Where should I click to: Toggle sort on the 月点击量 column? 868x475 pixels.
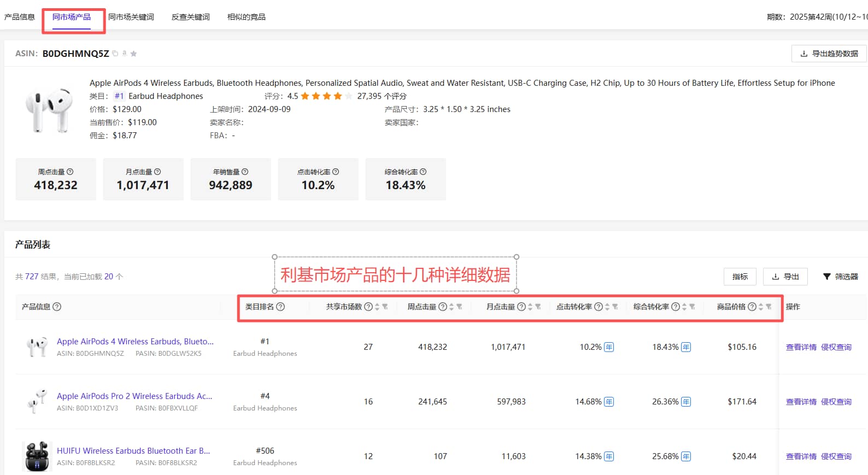[530, 307]
